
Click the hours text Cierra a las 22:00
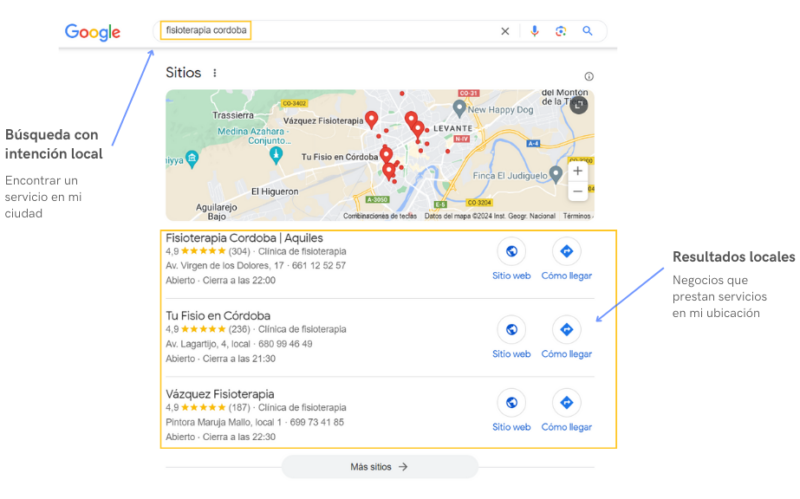[x=239, y=281]
